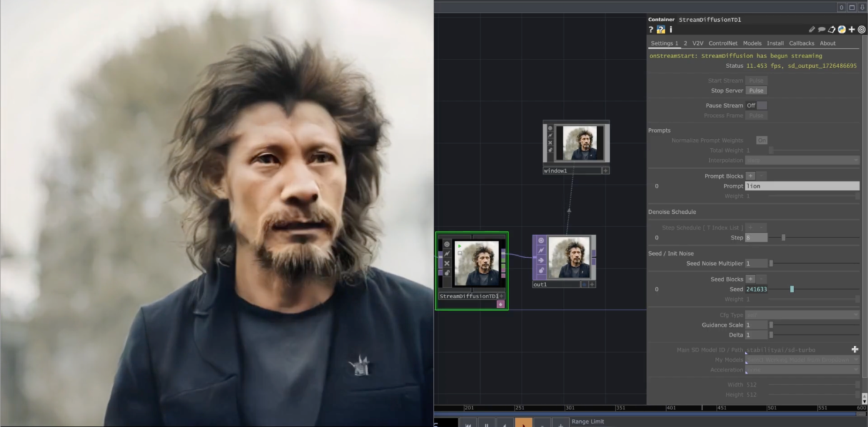Screen dimensions: 868x427
Task: Click the Step value field
Action: click(756, 238)
